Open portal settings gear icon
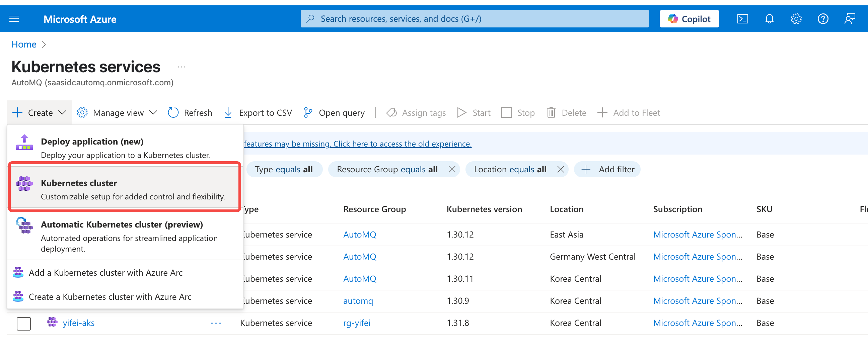Screen dimensions: 868x360 (796, 19)
